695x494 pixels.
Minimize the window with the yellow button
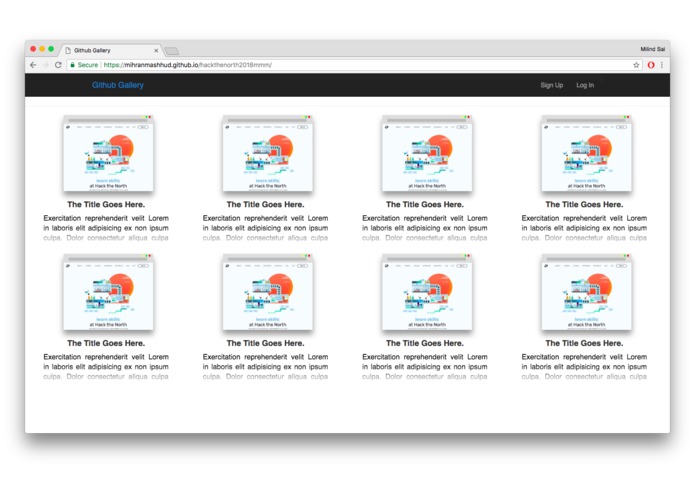tap(42, 49)
